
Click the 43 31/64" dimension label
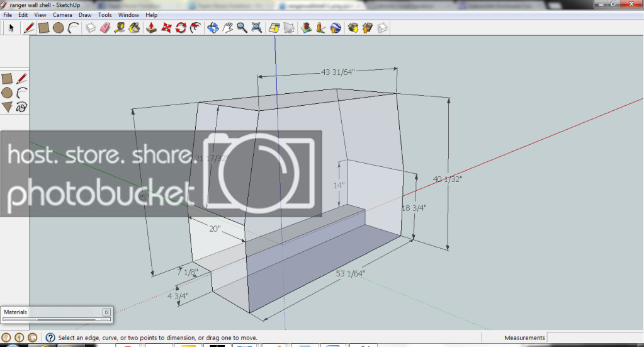pyautogui.click(x=337, y=72)
